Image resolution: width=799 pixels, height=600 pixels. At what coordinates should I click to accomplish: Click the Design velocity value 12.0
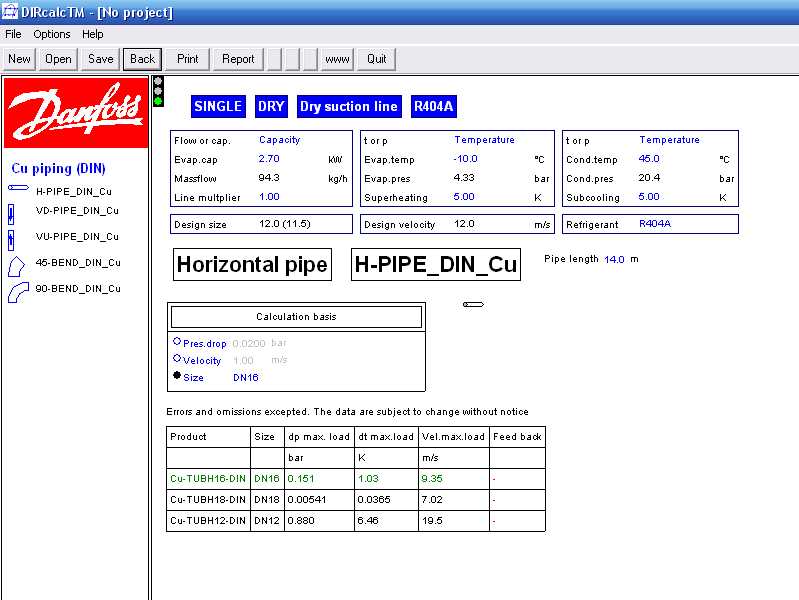pyautogui.click(x=464, y=224)
